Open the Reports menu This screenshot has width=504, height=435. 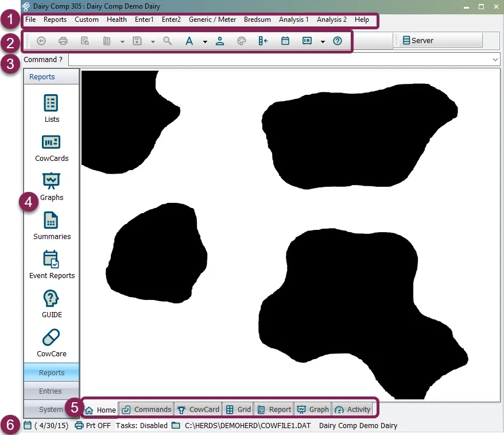55,20
